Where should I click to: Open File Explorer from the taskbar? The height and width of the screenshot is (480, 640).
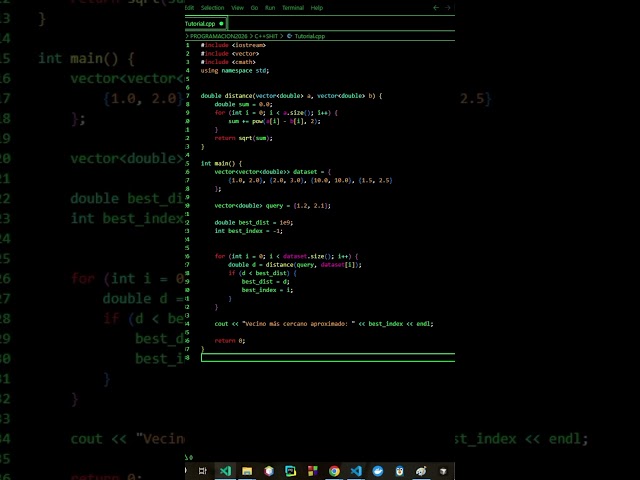[247, 471]
